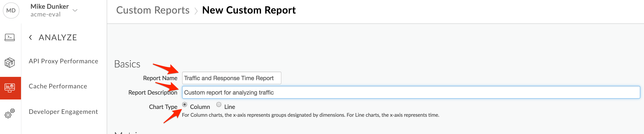
Task: Open the Admin gears icon in sidebar
Action: pos(10,113)
